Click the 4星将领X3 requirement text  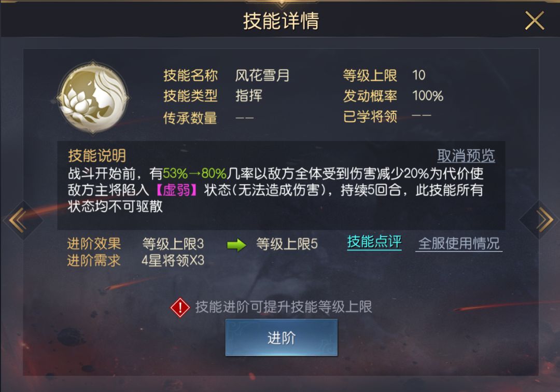point(173,261)
